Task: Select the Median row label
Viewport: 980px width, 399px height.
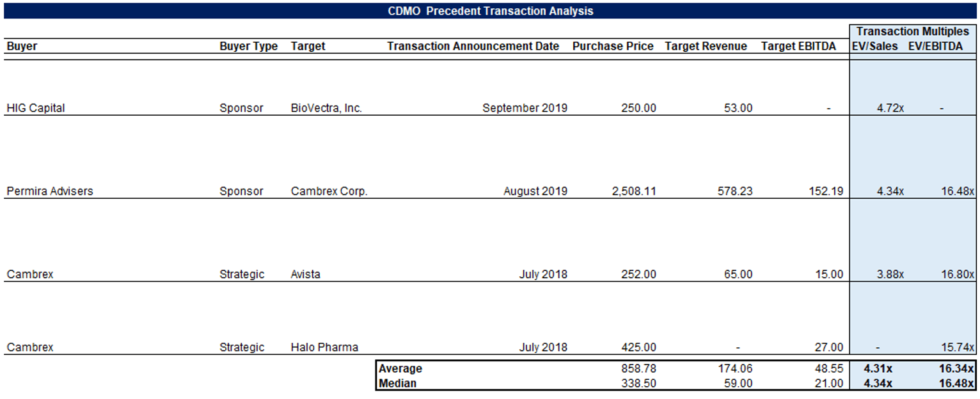Action: coord(397,384)
